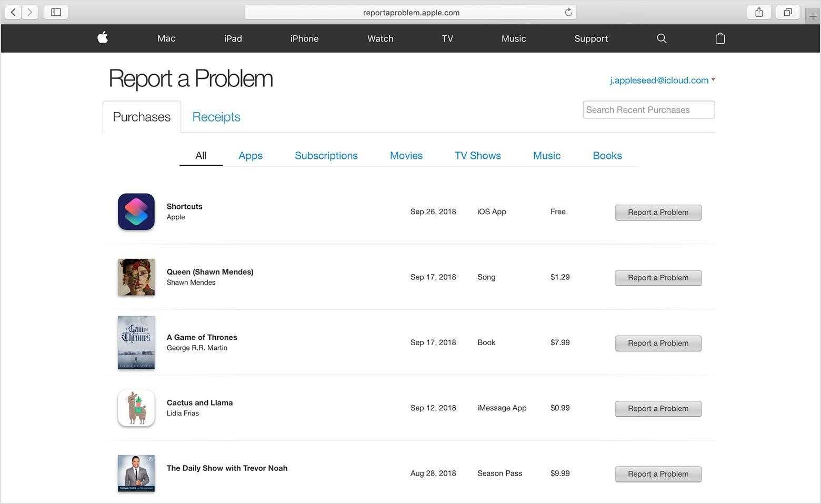The image size is (821, 504).
Task: Reload page with the refresh icon
Action: (x=568, y=12)
